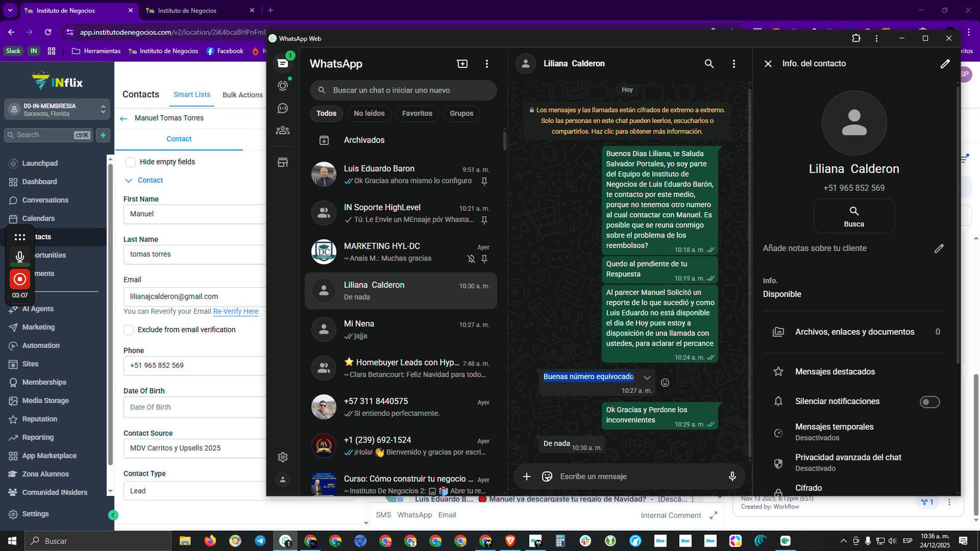Viewport: 980px width, 551px height.
Task: Open WhatsApp Status icon in sidebar
Action: (x=282, y=86)
